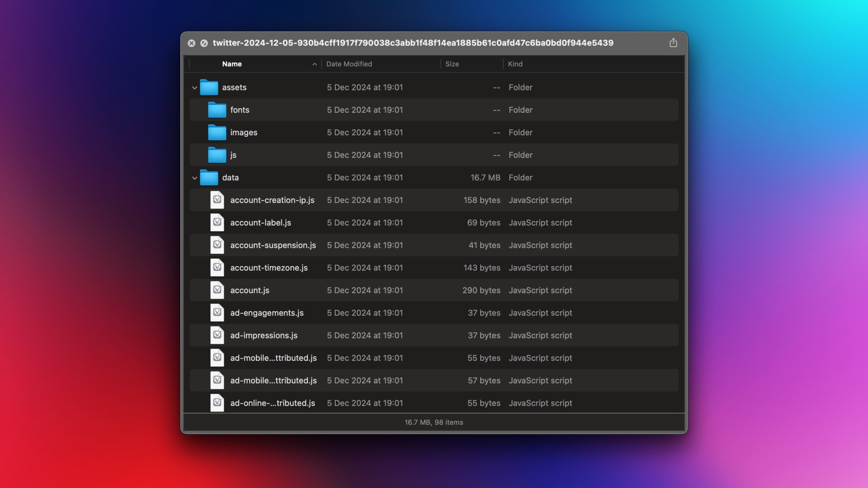Sort by the Name column header
Viewport: 868px width, 488px height.
point(232,64)
